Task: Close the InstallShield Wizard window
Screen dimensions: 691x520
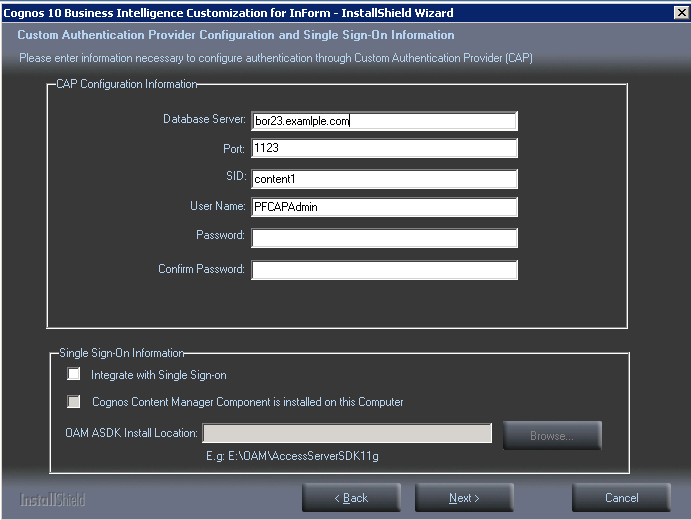Action: pyautogui.click(x=681, y=12)
